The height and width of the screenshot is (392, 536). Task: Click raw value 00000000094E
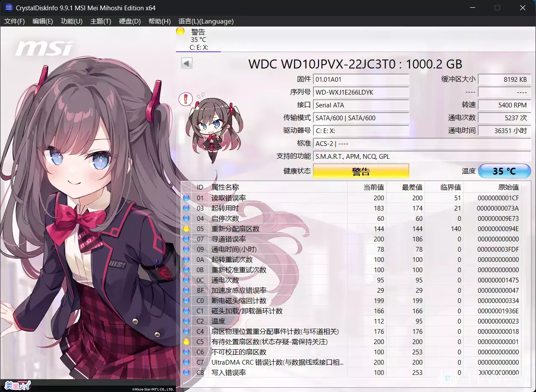pos(497,229)
